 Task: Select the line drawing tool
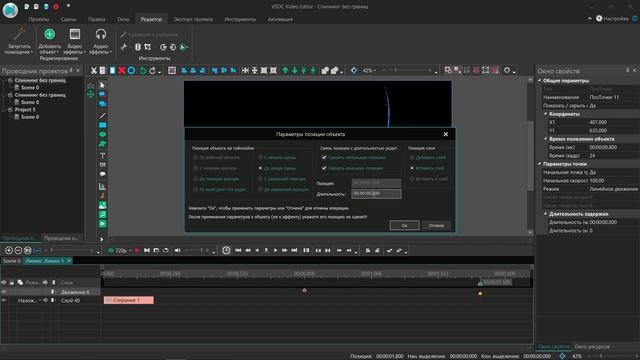point(102,116)
